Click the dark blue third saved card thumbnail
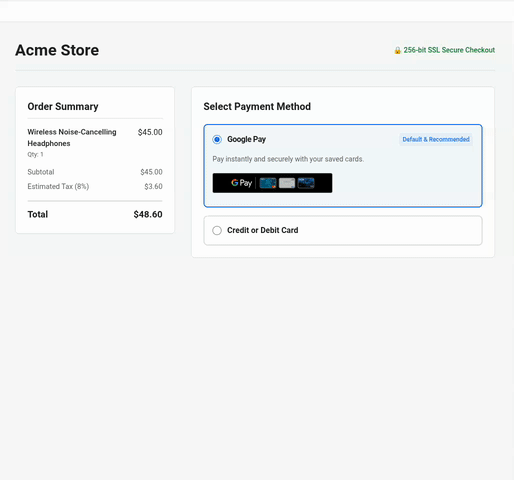 (306, 183)
